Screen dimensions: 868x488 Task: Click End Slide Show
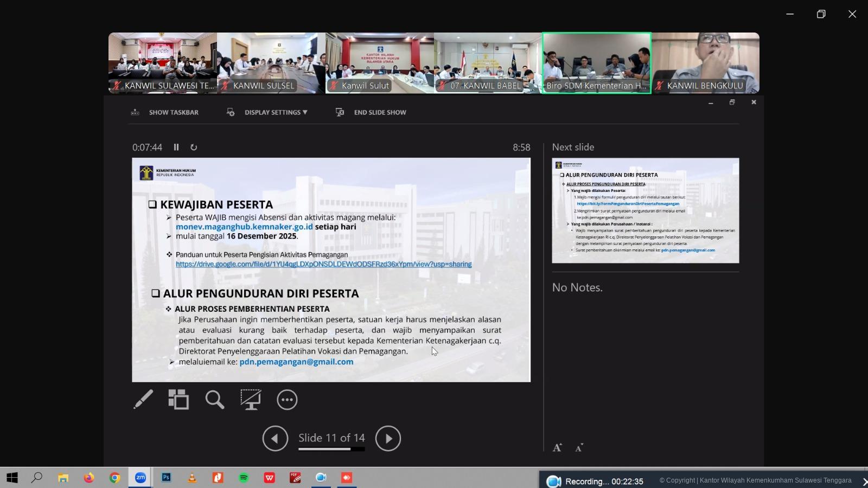372,112
